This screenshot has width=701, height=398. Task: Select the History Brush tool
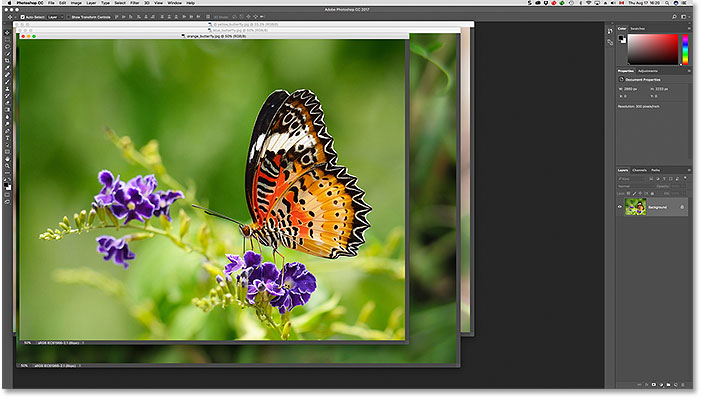pyautogui.click(x=7, y=95)
